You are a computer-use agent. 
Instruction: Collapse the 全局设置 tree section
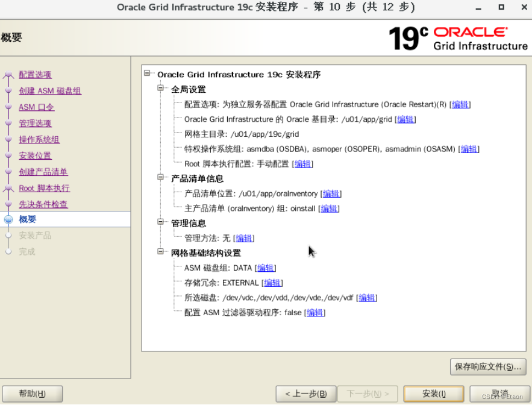click(x=160, y=88)
